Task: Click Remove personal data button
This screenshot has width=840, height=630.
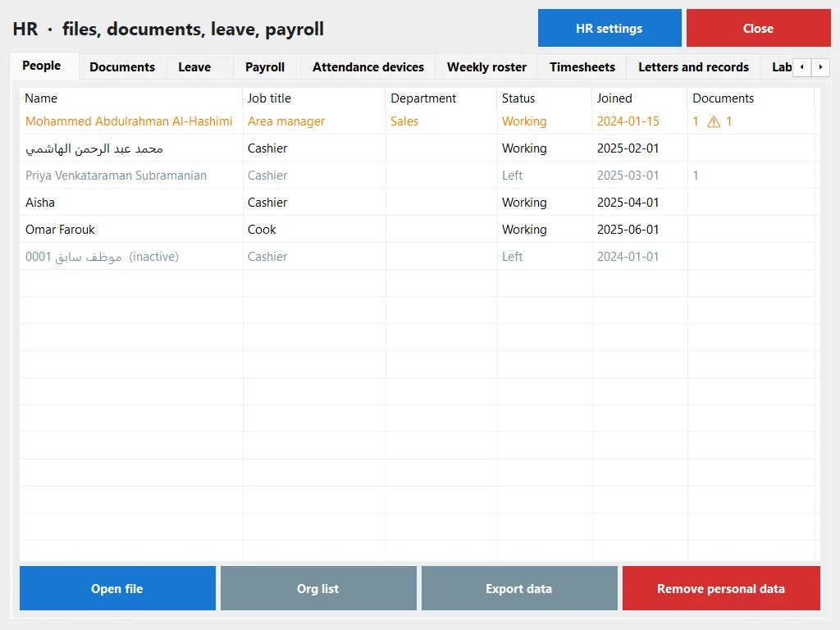Action: click(721, 588)
